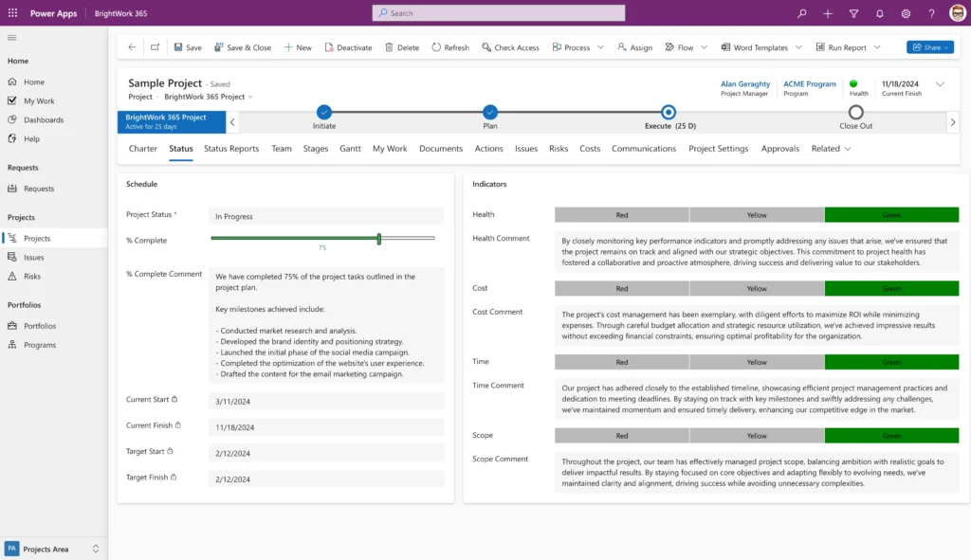The height and width of the screenshot is (560, 971).
Task: Set Scope indicator to Green
Action: [891, 436]
